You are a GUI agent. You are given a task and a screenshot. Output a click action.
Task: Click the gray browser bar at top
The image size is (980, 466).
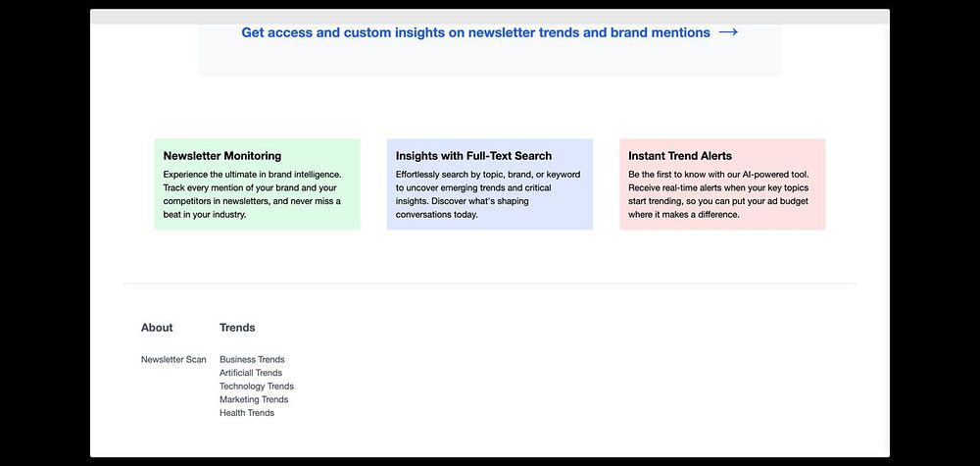pyautogui.click(x=490, y=17)
